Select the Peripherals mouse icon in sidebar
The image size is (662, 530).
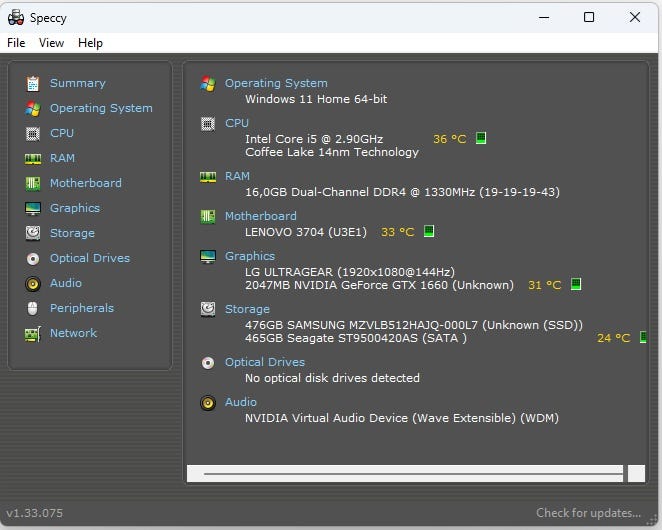33,308
